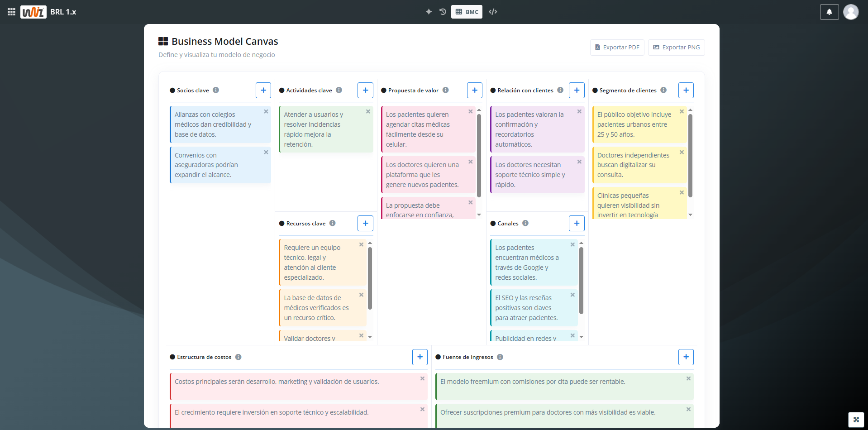This screenshot has width=868, height=430.
Task: Click the BRL 1.x project title
Action: (x=63, y=12)
